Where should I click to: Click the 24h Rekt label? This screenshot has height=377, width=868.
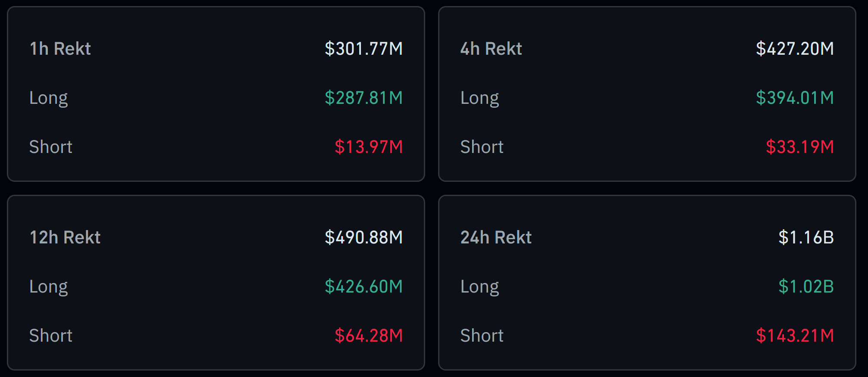coord(496,237)
